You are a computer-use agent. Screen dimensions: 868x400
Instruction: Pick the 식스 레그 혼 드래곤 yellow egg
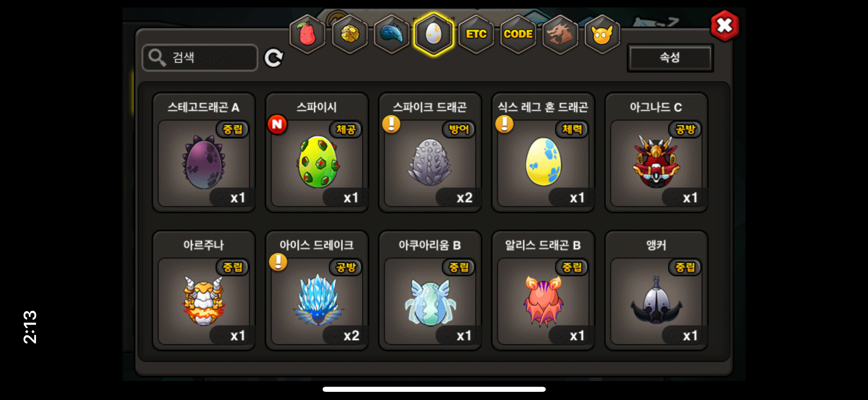click(543, 152)
